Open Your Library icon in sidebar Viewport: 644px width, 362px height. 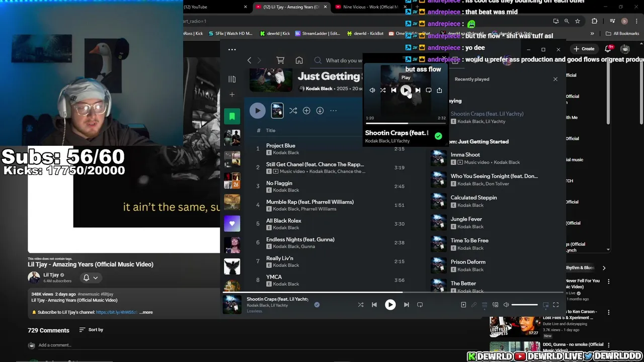pyautogui.click(x=232, y=79)
